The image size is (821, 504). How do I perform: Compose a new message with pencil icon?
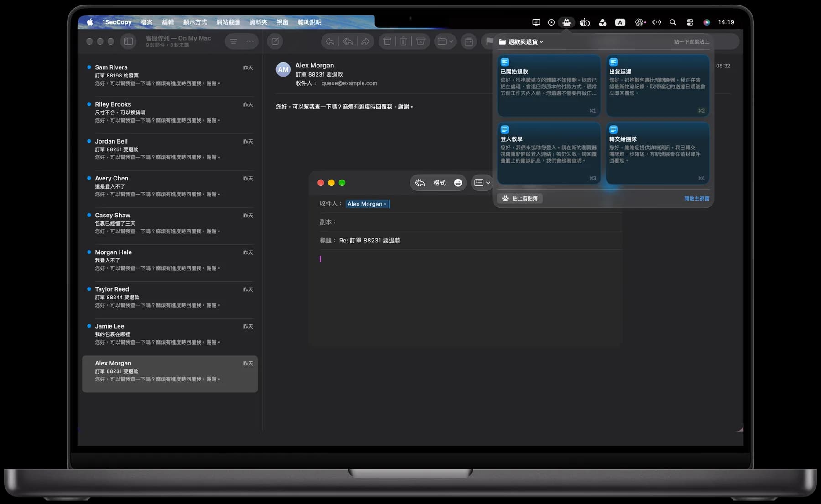(x=275, y=41)
